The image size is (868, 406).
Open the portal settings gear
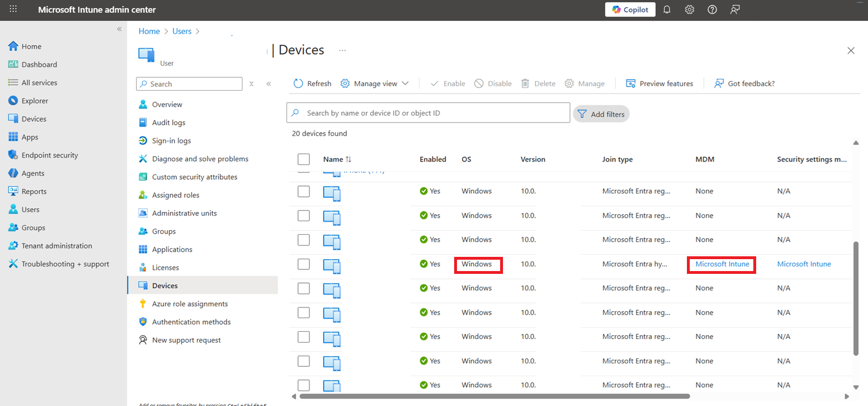(x=689, y=9)
